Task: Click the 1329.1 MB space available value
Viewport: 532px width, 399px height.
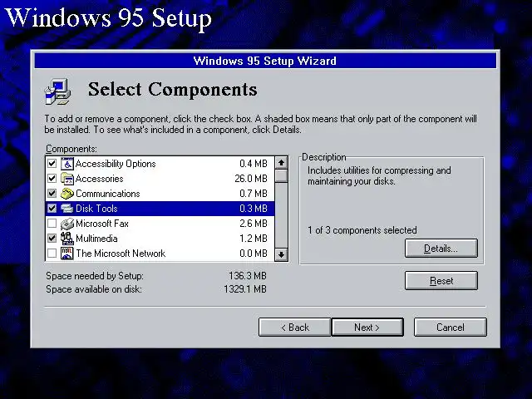Action: pyautogui.click(x=245, y=289)
